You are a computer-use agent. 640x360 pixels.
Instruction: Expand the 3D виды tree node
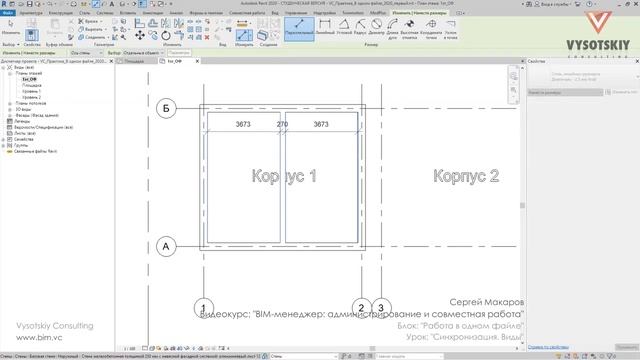tap(10, 109)
